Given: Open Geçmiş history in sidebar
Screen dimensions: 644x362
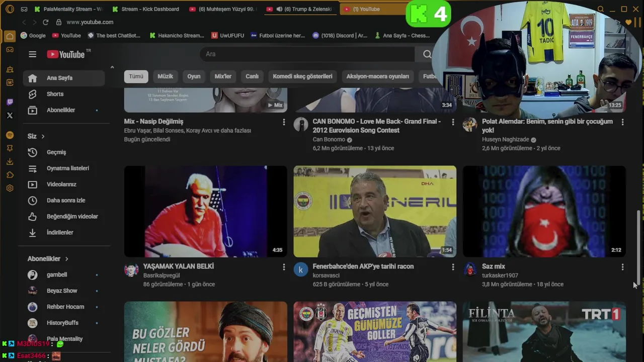Looking at the screenshot, I should [64, 152].
